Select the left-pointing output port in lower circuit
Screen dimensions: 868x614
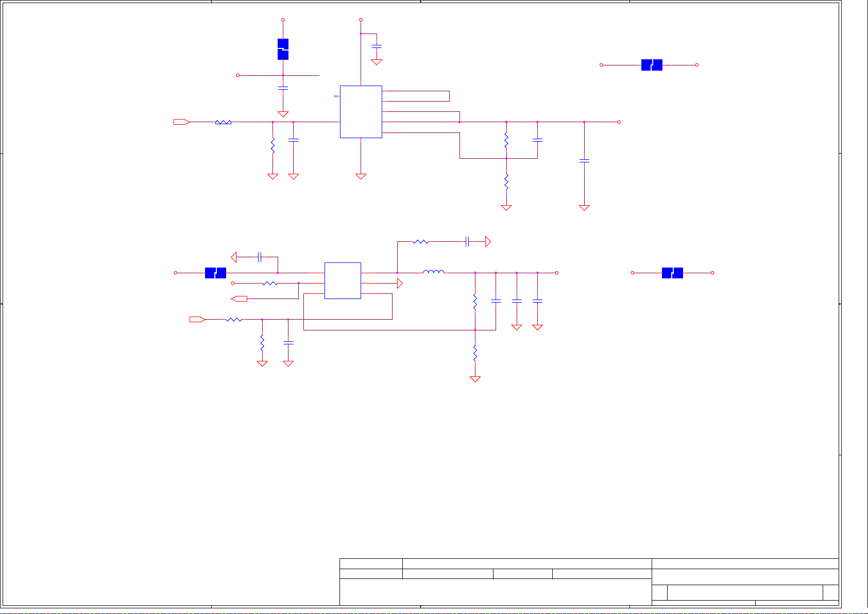239,298
